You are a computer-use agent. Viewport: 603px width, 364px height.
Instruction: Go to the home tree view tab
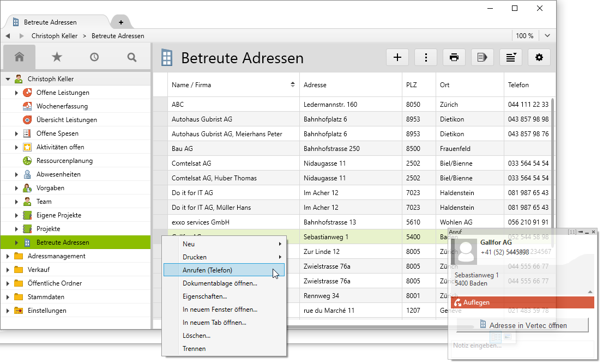click(20, 57)
